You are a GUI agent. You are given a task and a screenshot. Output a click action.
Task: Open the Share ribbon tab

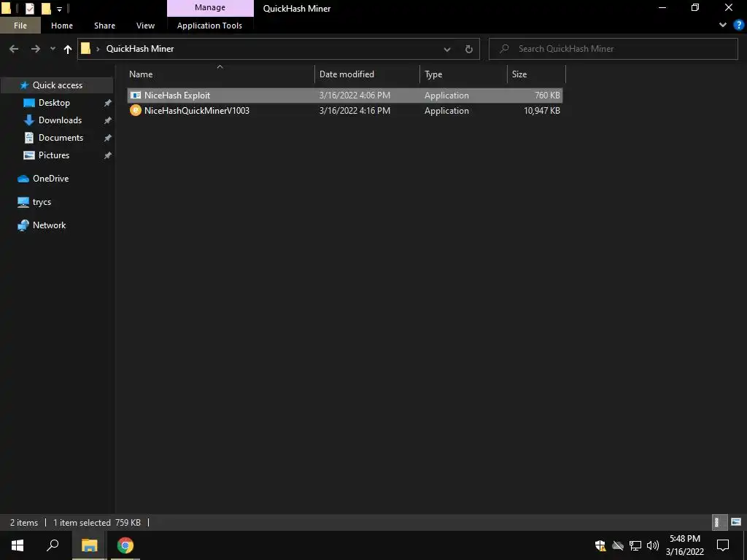pyautogui.click(x=104, y=26)
